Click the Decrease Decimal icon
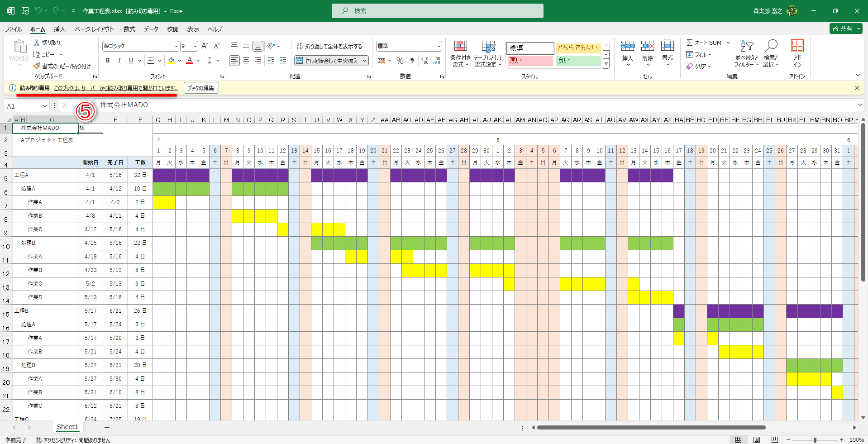Viewport: 868px width, 444px height. 437,61
